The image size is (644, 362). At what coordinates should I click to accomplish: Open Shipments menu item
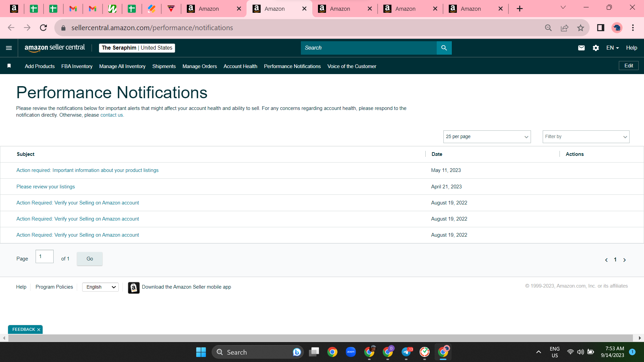pos(164,66)
